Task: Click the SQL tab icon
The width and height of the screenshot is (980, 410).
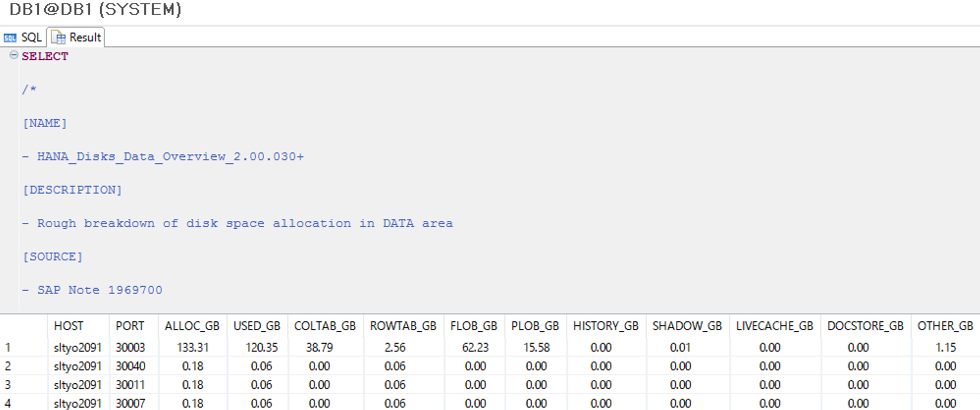Action: tap(10, 38)
